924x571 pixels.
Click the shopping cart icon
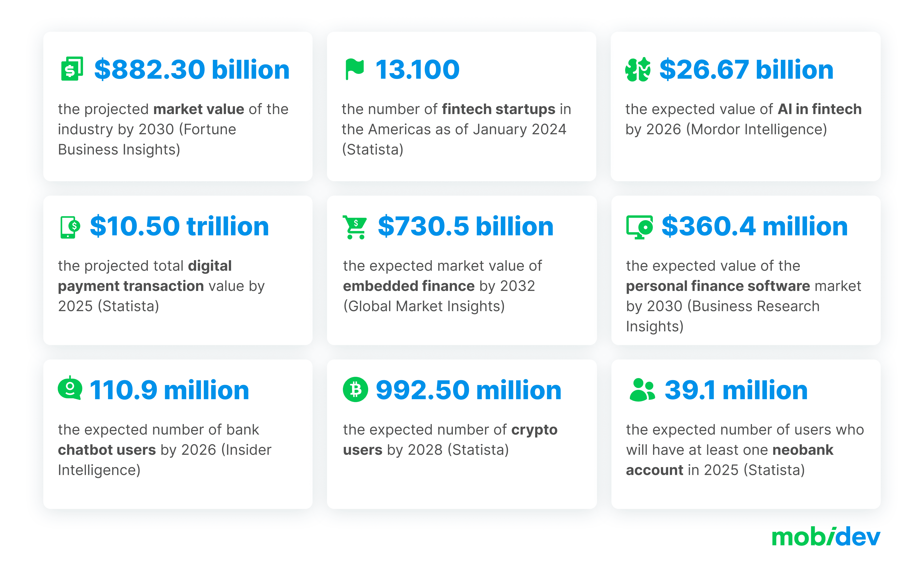tap(355, 227)
